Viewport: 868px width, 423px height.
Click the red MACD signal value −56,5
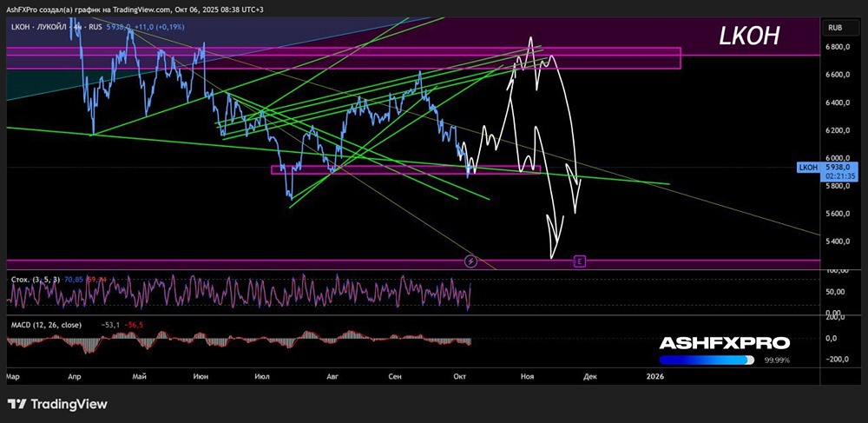[134, 325]
